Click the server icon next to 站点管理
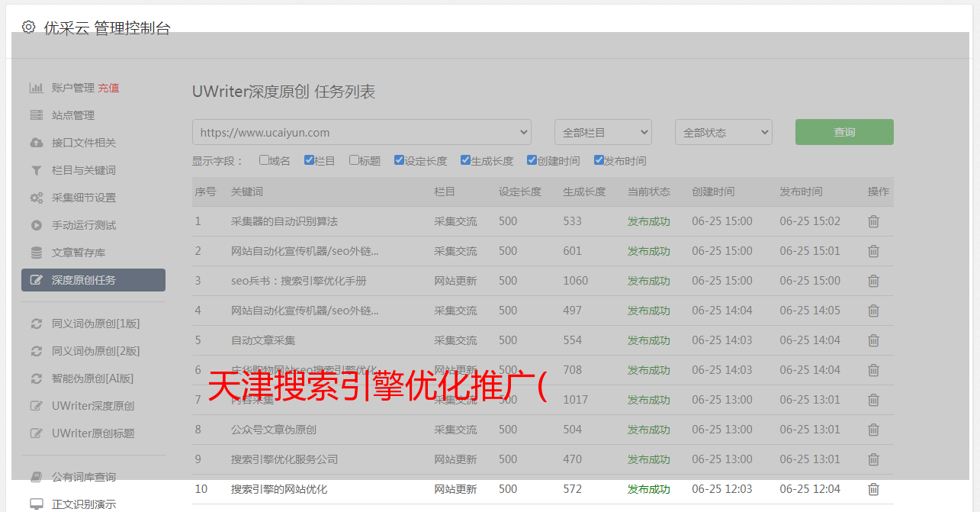This screenshot has height=512, width=980. 36,115
